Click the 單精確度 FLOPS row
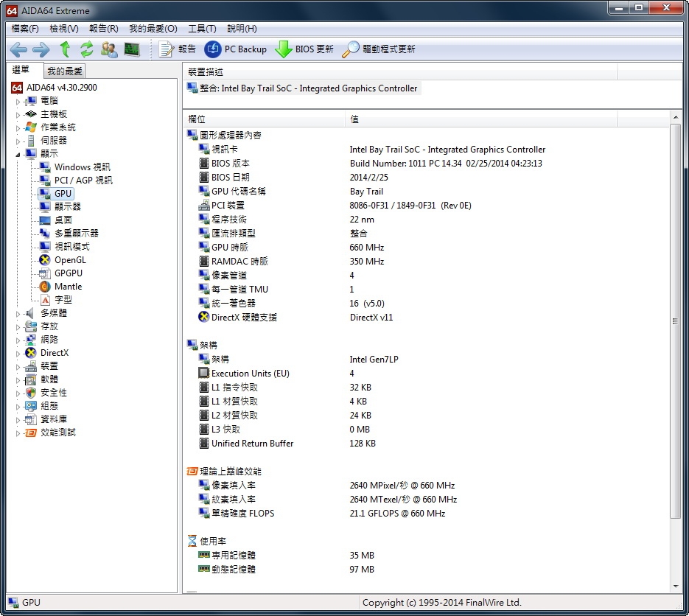The height and width of the screenshot is (616, 689). [426, 513]
